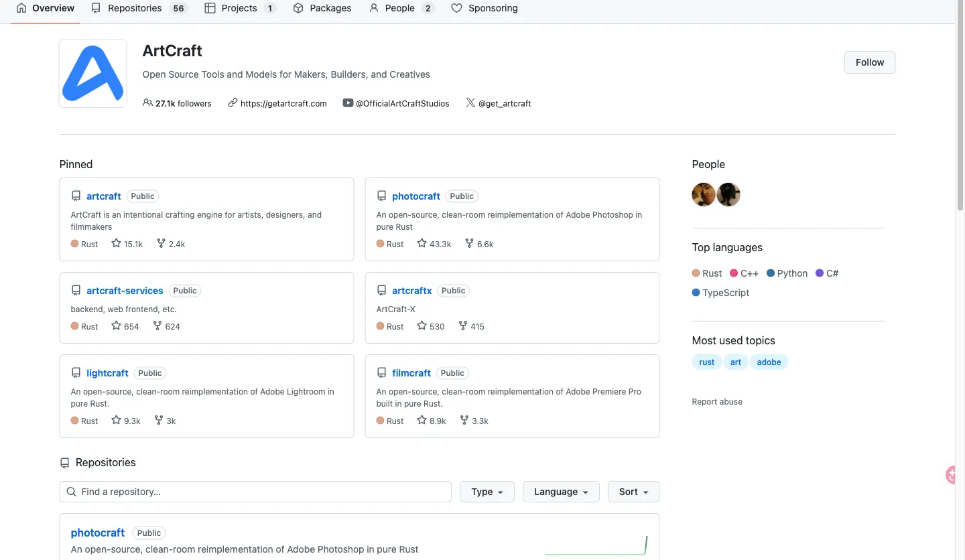Click the fork icon on lightcraft card
The height and width of the screenshot is (560, 965).
pyautogui.click(x=159, y=421)
